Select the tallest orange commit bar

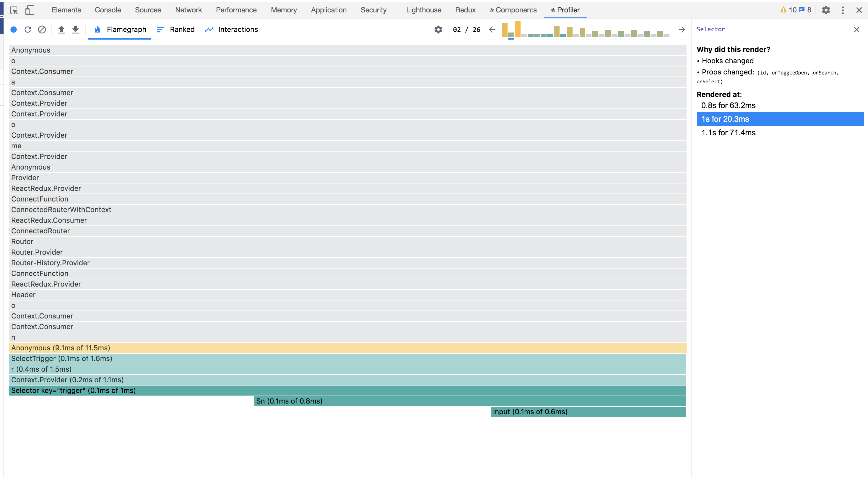517,29
